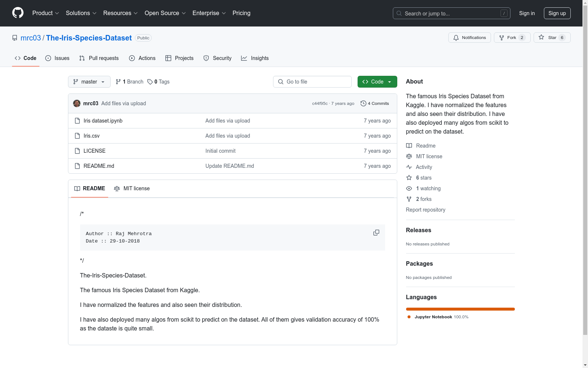This screenshot has width=588, height=368.
Task: Click the book icon next to Readme link
Action: (409, 146)
